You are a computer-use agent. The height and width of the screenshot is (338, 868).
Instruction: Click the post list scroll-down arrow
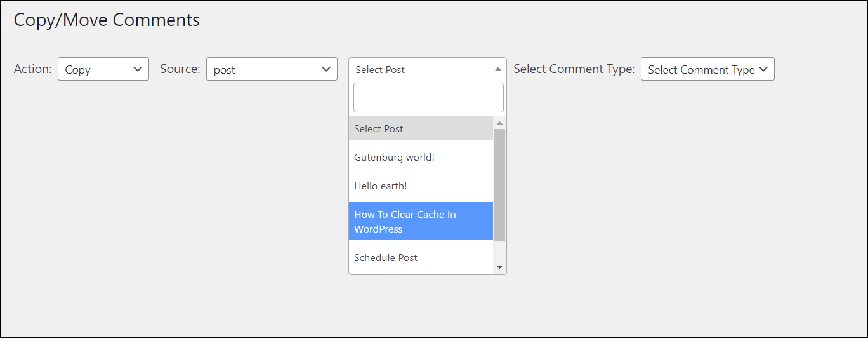[x=499, y=267]
